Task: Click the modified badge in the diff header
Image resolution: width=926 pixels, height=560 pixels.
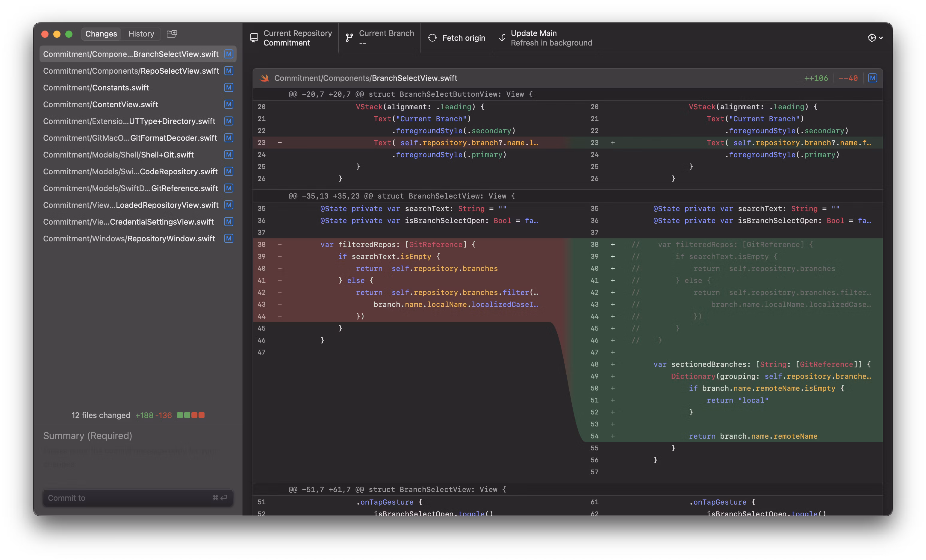Action: click(x=872, y=78)
